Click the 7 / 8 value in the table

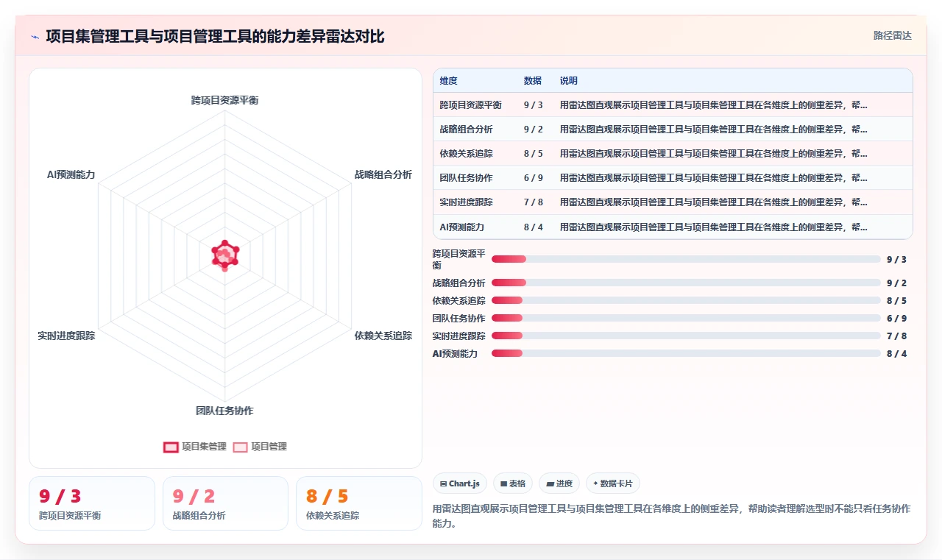tap(534, 202)
